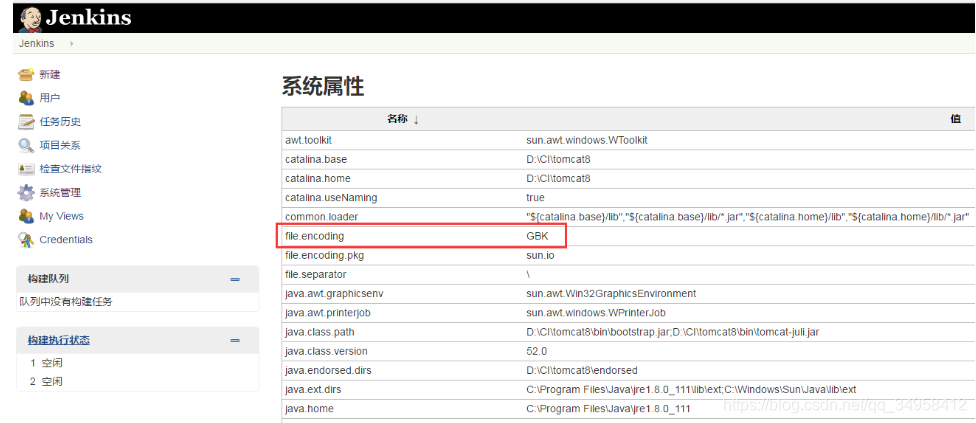The image size is (976, 423).
Task: Collapse the 构建执行状态 panel
Action: pos(235,341)
